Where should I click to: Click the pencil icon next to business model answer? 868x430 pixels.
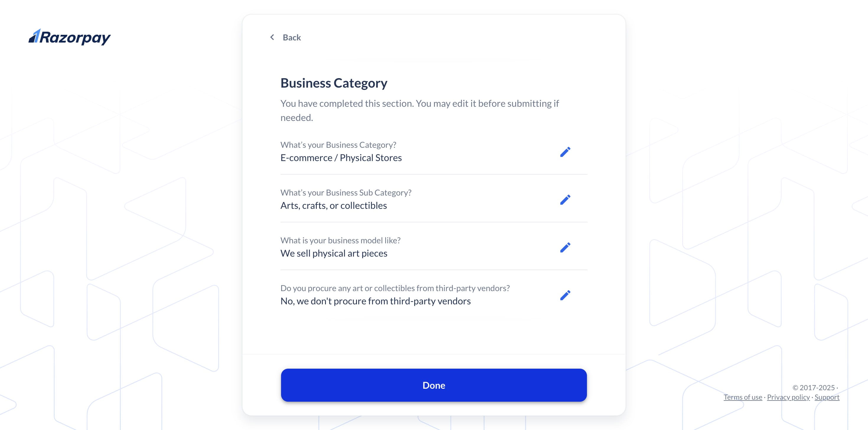tap(565, 247)
